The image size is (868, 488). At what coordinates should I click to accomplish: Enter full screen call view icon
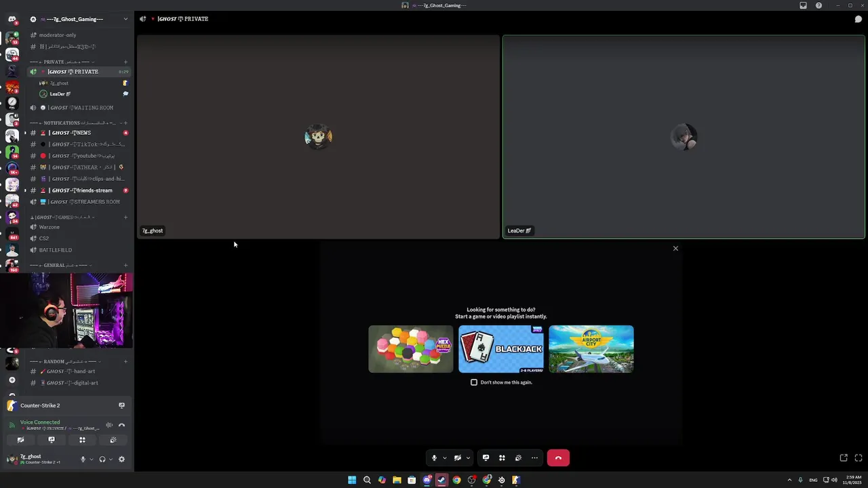[x=859, y=458]
